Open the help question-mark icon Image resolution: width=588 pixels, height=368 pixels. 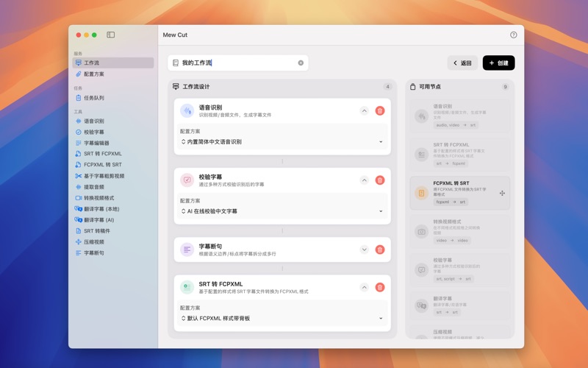pyautogui.click(x=513, y=35)
